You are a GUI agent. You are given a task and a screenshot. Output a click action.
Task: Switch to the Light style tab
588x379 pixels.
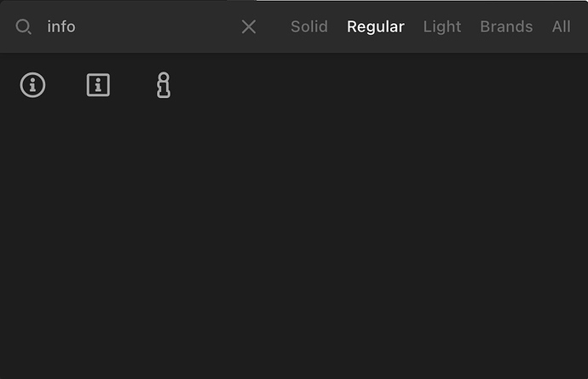coord(442,26)
